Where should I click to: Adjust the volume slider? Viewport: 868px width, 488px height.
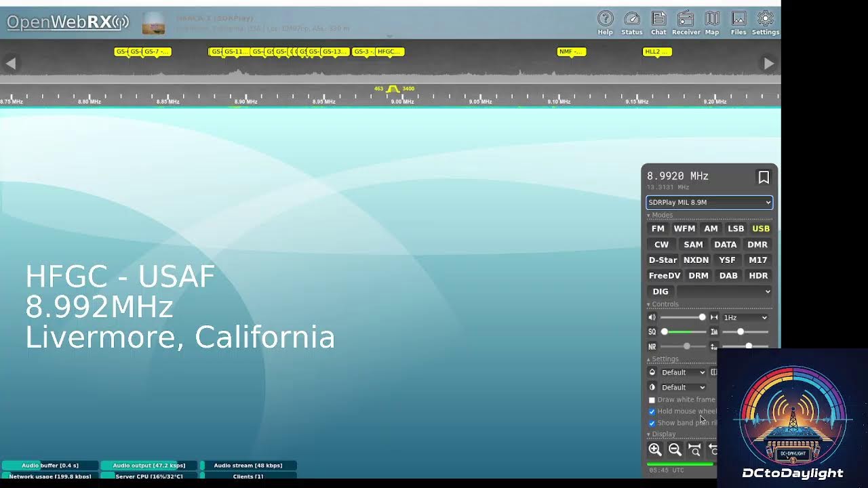tap(683, 317)
